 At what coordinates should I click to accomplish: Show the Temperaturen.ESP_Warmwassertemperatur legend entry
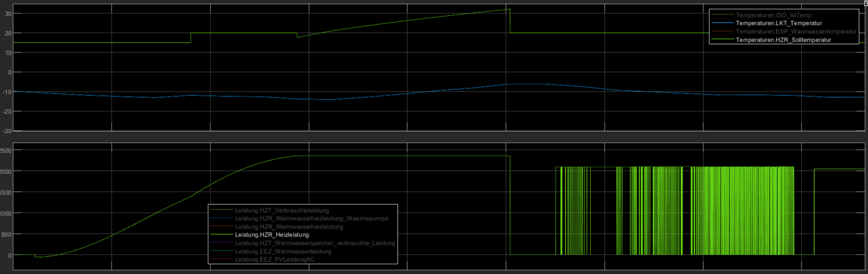pyautogui.click(x=795, y=32)
